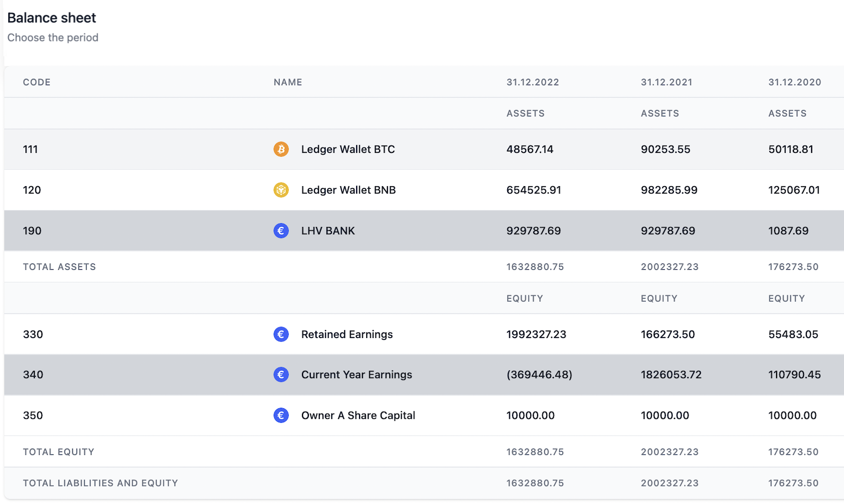Click ASSETS subheader under 31.12.2022
This screenshot has width=844, height=504.
pos(525,113)
